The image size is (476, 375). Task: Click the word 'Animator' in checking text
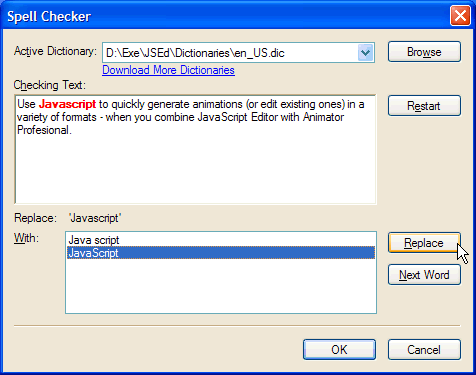point(323,117)
